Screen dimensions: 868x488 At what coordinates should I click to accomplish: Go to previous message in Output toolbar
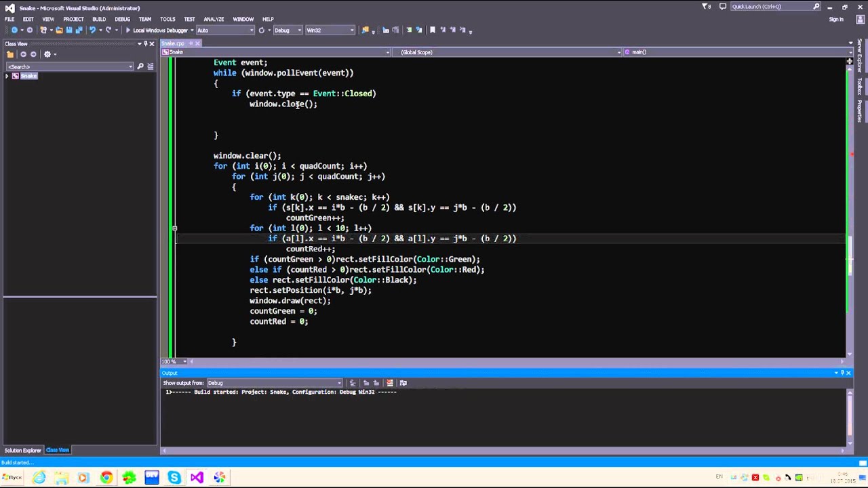(366, 383)
